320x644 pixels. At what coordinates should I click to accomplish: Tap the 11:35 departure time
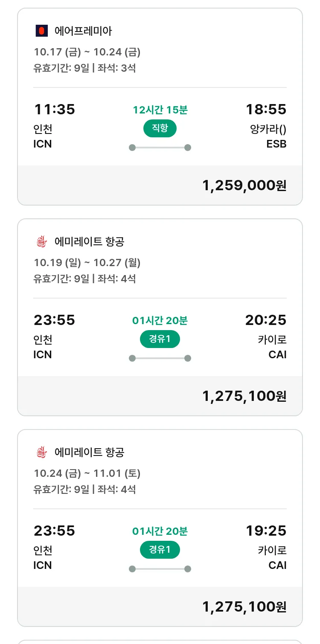54,110
